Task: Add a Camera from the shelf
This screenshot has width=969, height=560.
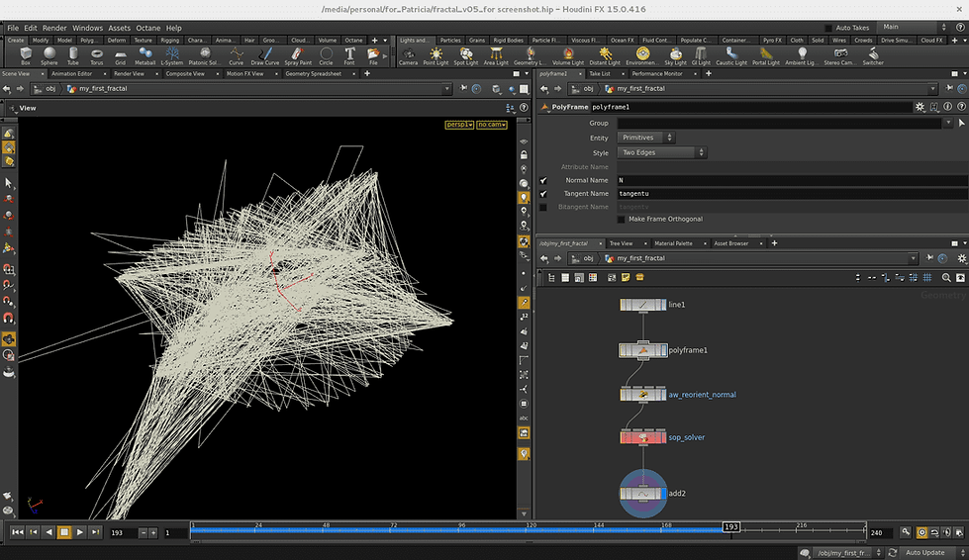Action: (408, 56)
